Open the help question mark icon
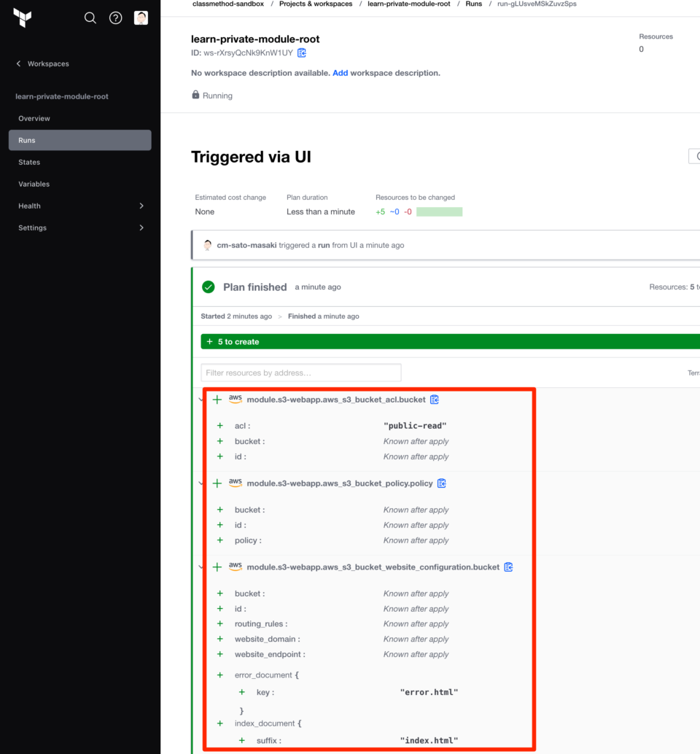 (x=115, y=18)
